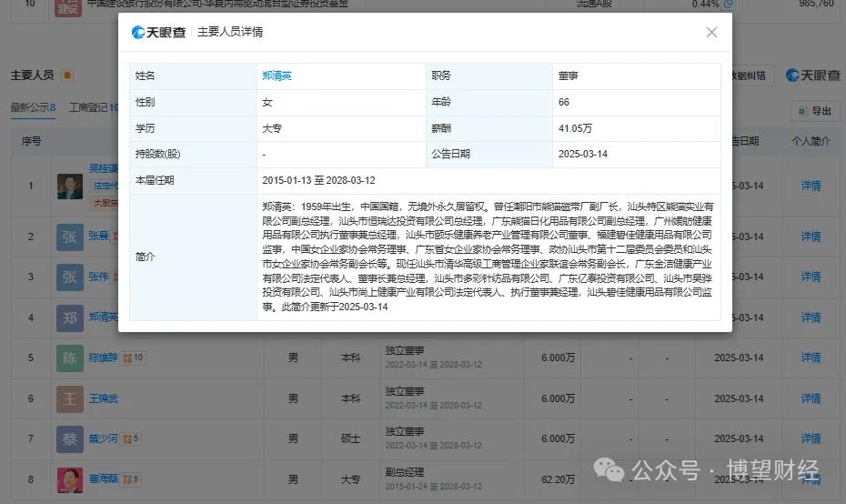Open 详情 for row 2 张晨
This screenshot has height=504, width=846.
pyautogui.click(x=811, y=237)
